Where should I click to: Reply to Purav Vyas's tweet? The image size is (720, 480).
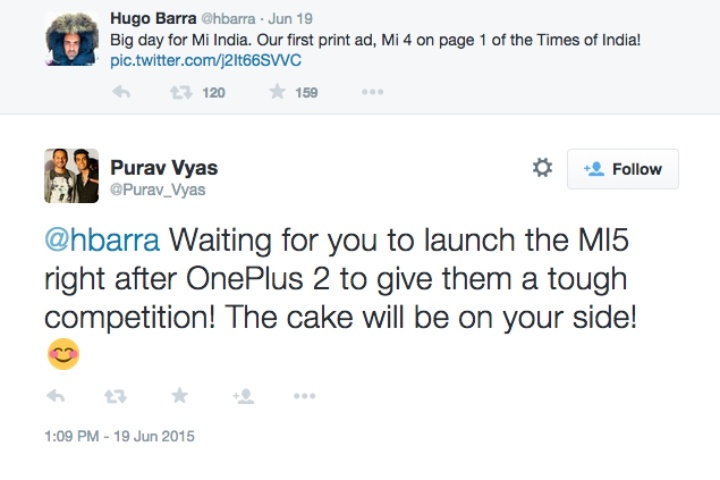point(57,396)
